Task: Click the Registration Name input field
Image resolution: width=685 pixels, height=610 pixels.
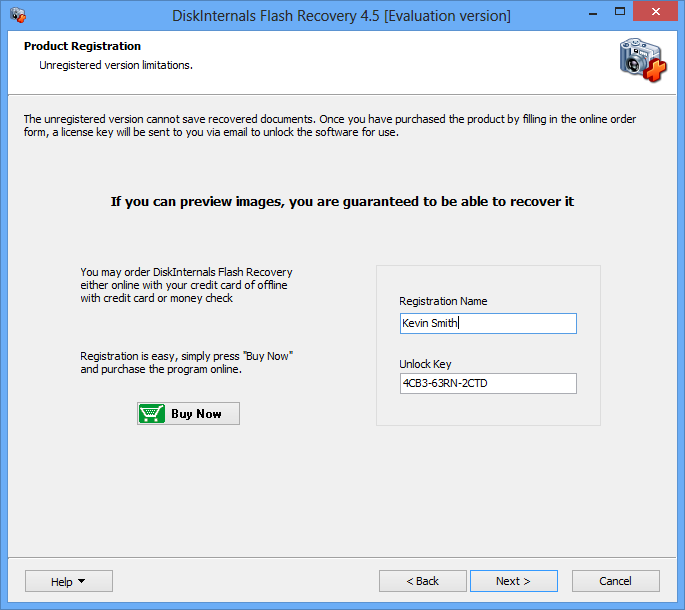Action: (488, 323)
